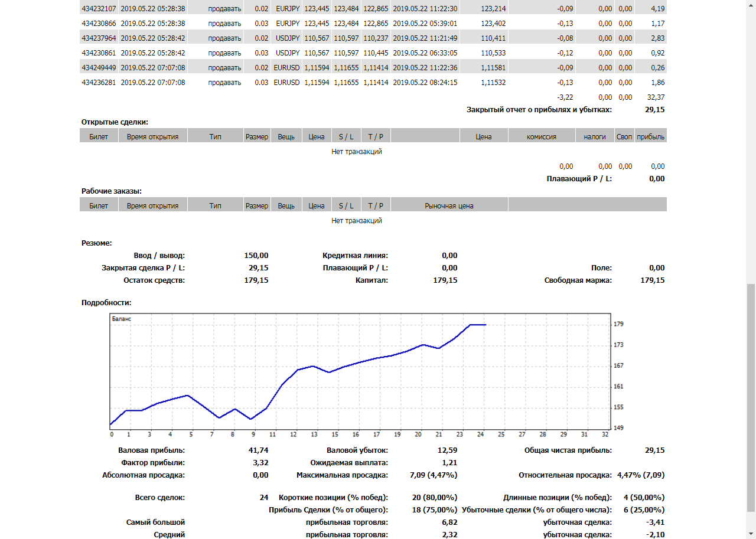
Task: Click the close price 123,214
Action: (493, 9)
